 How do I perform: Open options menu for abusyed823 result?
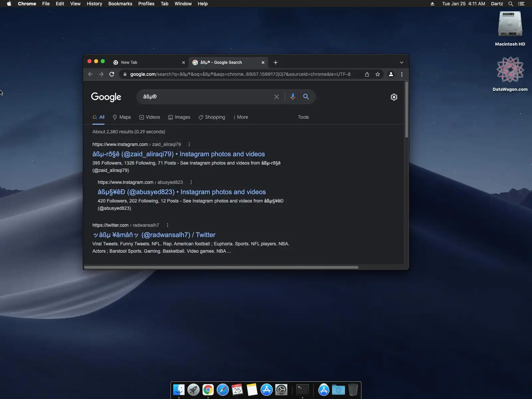[x=191, y=182]
